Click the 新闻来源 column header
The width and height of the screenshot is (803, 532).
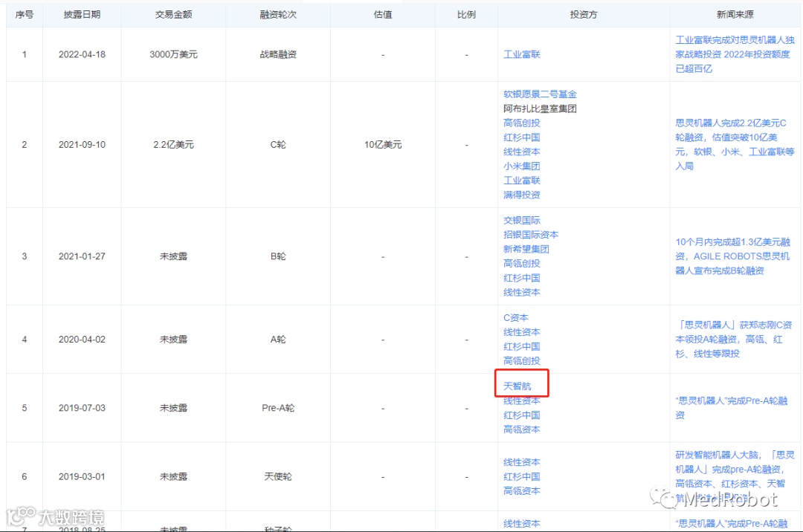(x=735, y=15)
